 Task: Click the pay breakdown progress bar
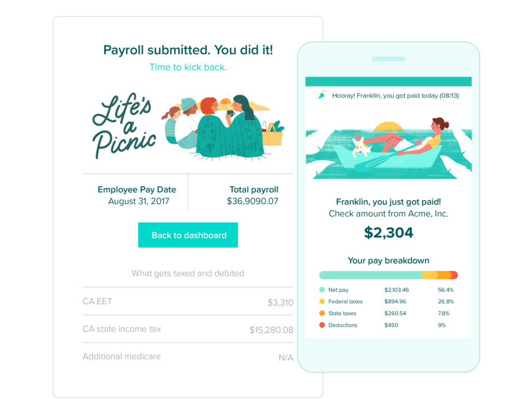(x=389, y=275)
